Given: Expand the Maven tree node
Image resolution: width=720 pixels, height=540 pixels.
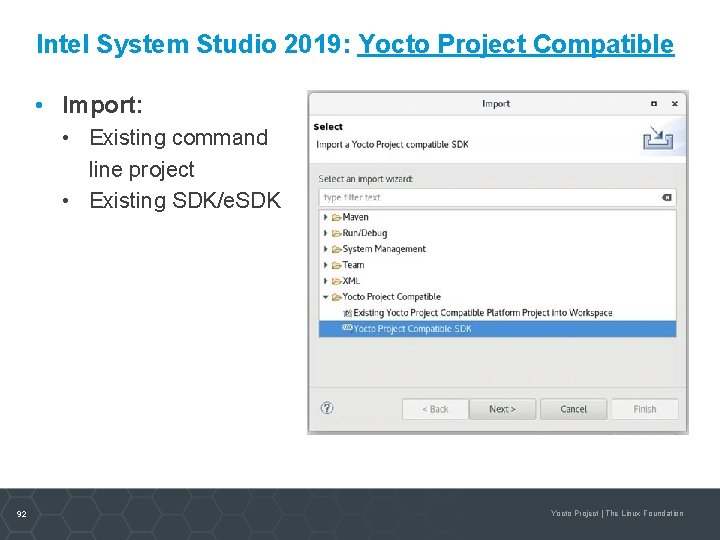Looking at the screenshot, I should 326,217.
